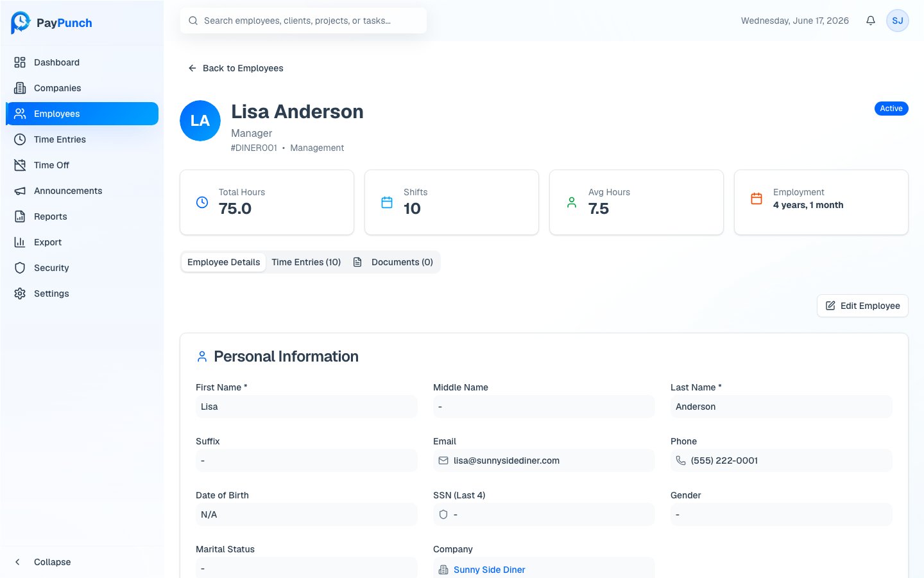Open the notifications bell
The image size is (924, 578).
point(871,21)
